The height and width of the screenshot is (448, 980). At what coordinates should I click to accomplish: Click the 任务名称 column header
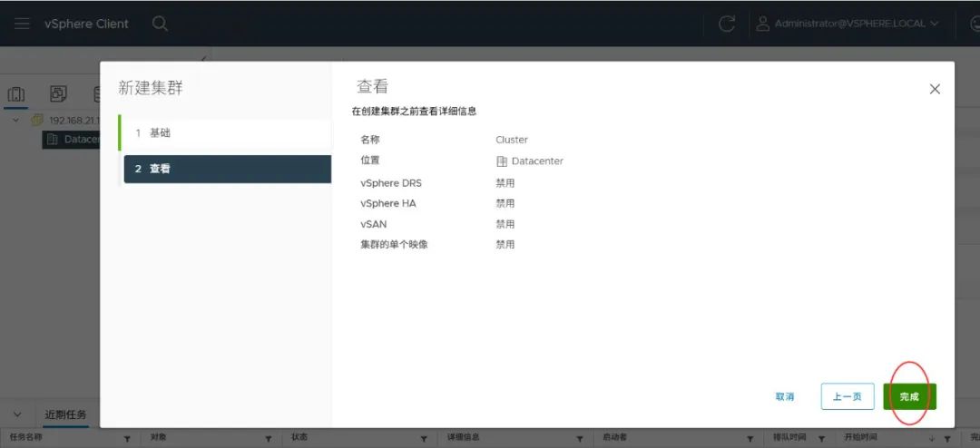(x=25, y=438)
